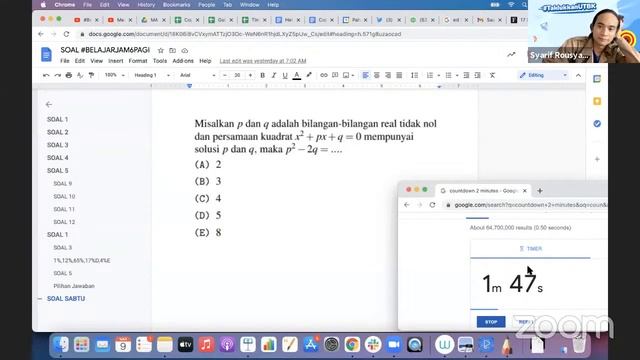Image resolution: width=640 pixels, height=360 pixels.
Task: Open the Docs Tools menu
Action: (160, 61)
